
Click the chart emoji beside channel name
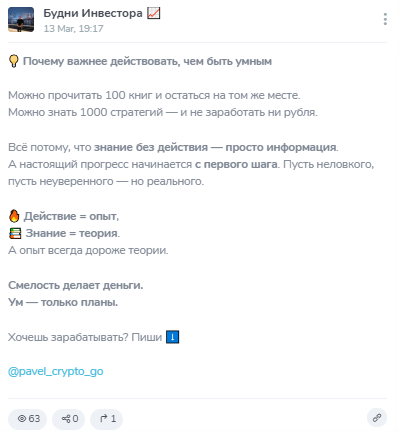[x=154, y=13]
